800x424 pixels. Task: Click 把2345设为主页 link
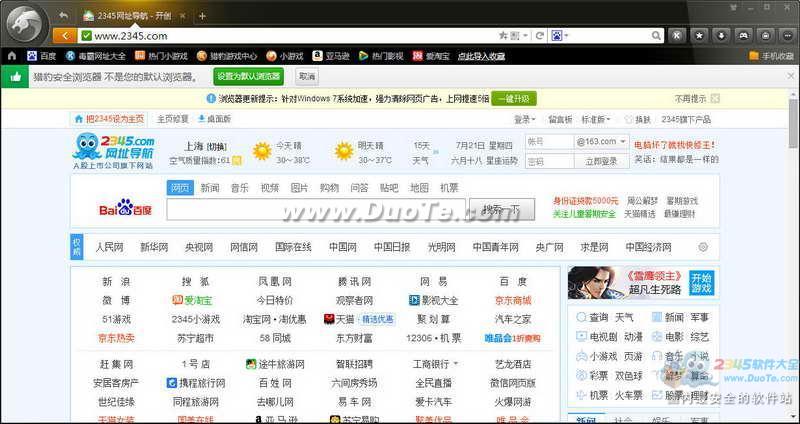pos(109,119)
